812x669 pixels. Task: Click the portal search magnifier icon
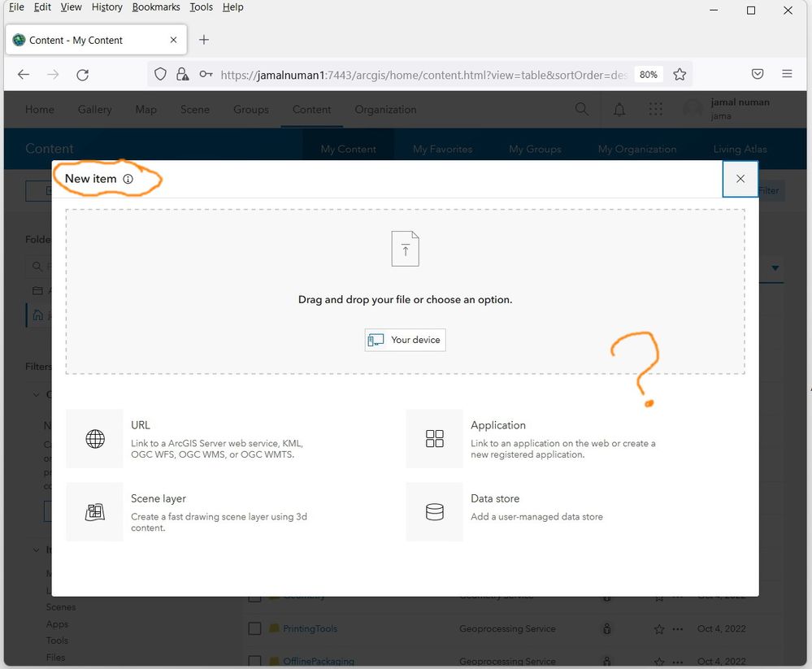coord(581,109)
